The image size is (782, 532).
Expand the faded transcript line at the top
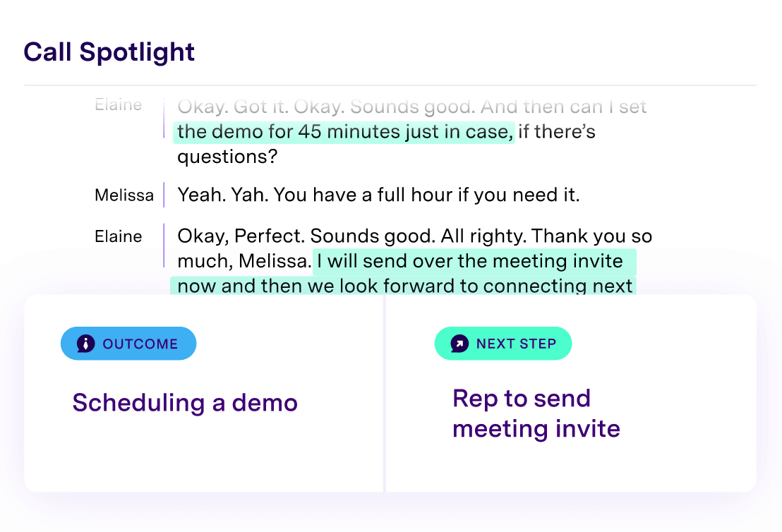[412, 106]
